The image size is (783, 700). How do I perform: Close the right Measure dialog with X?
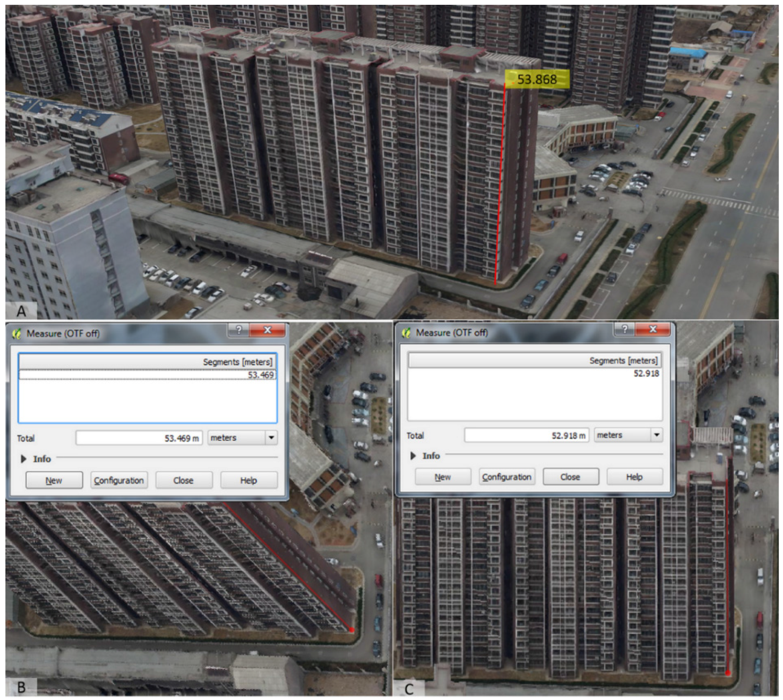pyautogui.click(x=653, y=329)
